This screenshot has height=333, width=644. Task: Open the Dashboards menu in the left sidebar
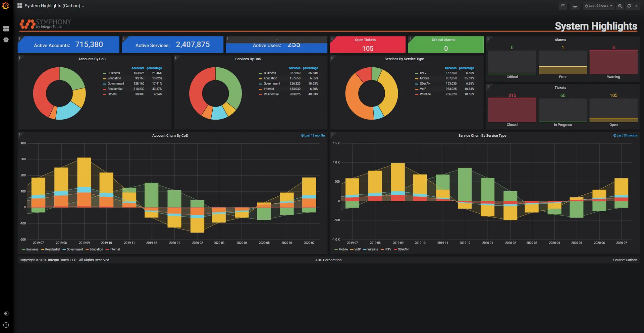coord(6,29)
